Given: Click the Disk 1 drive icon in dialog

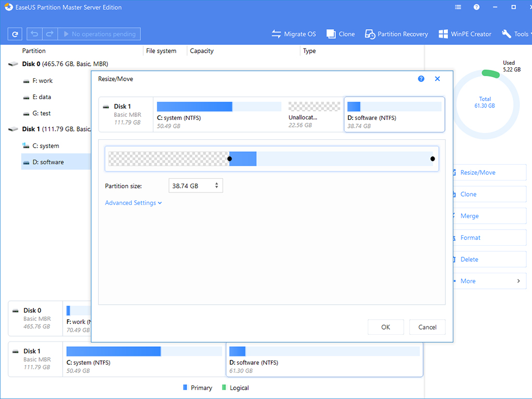Looking at the screenshot, I should pyautogui.click(x=106, y=107).
